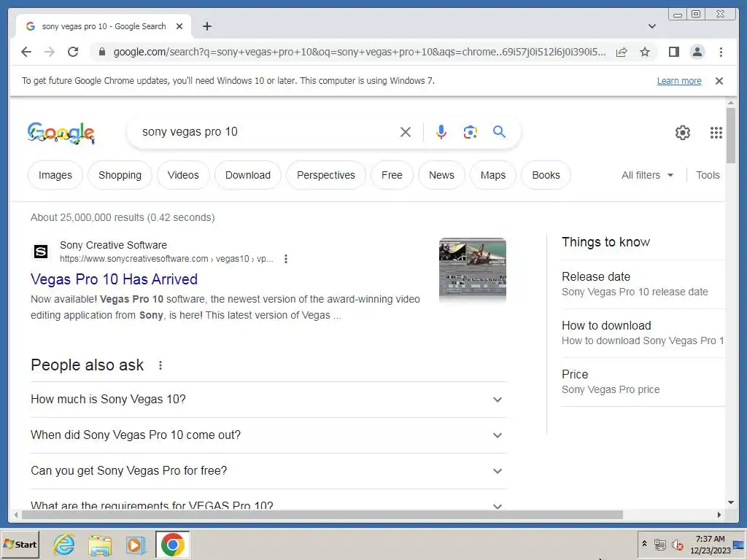Open How to download in Things to know
This screenshot has height=560, width=747.
coord(643,332)
